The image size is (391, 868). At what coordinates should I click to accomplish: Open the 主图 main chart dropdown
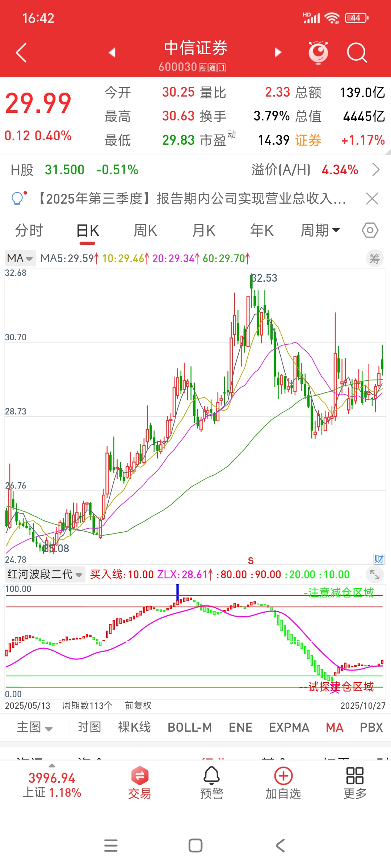point(35,727)
